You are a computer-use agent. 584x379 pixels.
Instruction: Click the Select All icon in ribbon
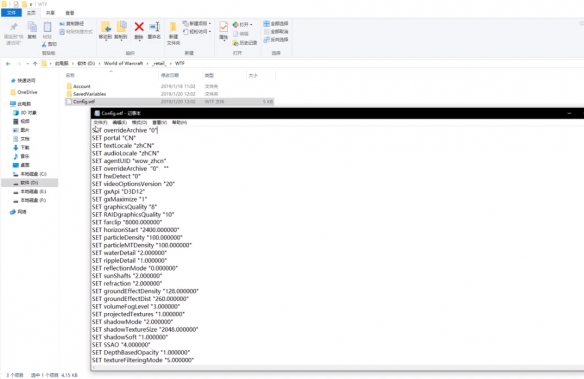pyautogui.click(x=276, y=23)
